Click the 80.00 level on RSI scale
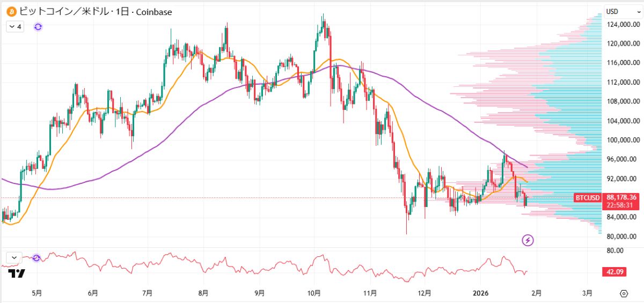Screen dimensions: 644x303 point(614,250)
